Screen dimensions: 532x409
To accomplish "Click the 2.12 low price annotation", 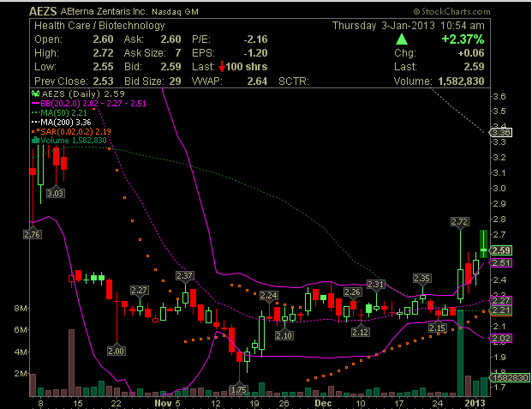I will point(361,332).
